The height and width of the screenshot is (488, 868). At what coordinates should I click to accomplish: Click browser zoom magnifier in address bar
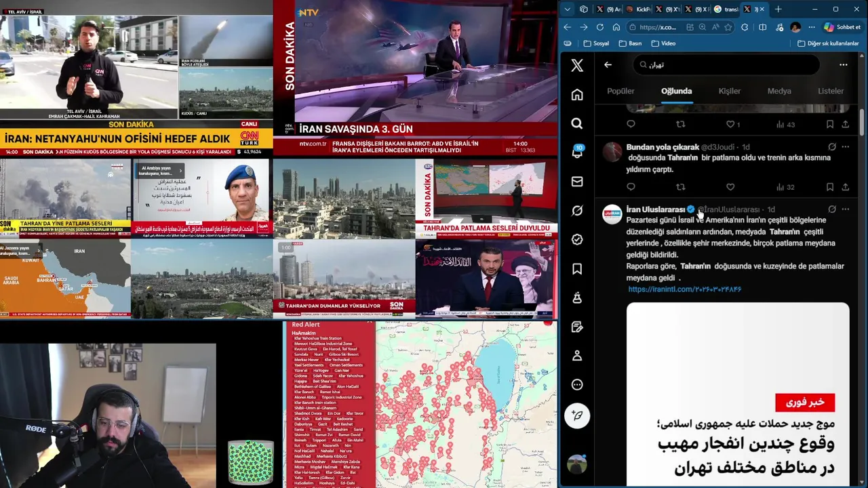[703, 27]
